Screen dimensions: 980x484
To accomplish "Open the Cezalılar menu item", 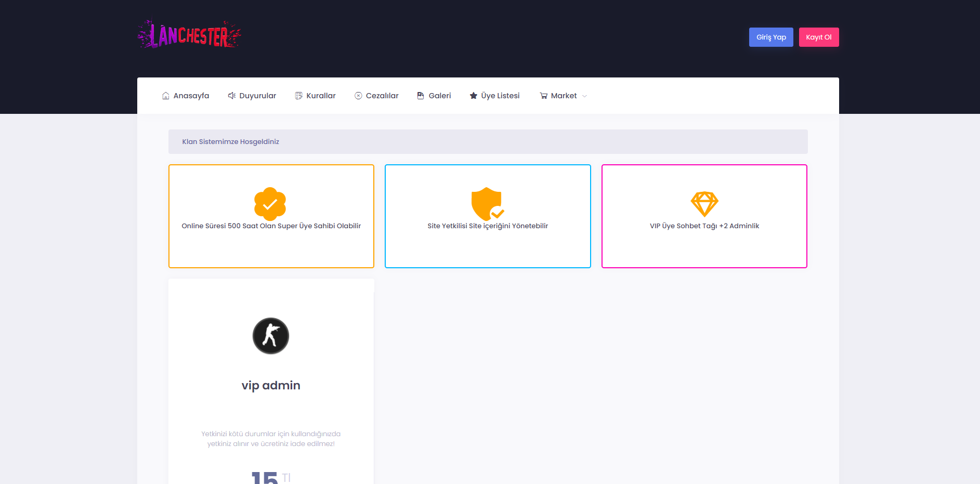I will (x=382, y=96).
